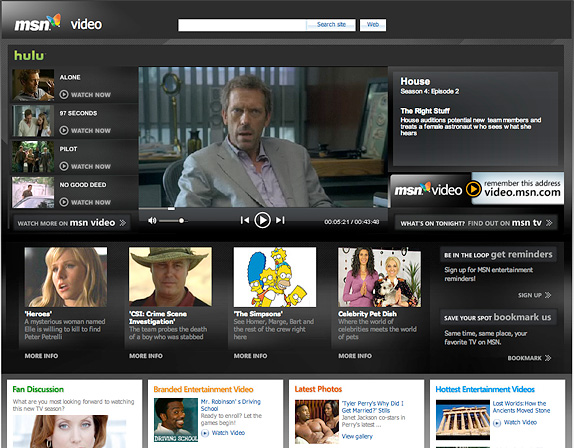
Task: Open Watch more on MSN video link
Action: [x=72, y=223]
